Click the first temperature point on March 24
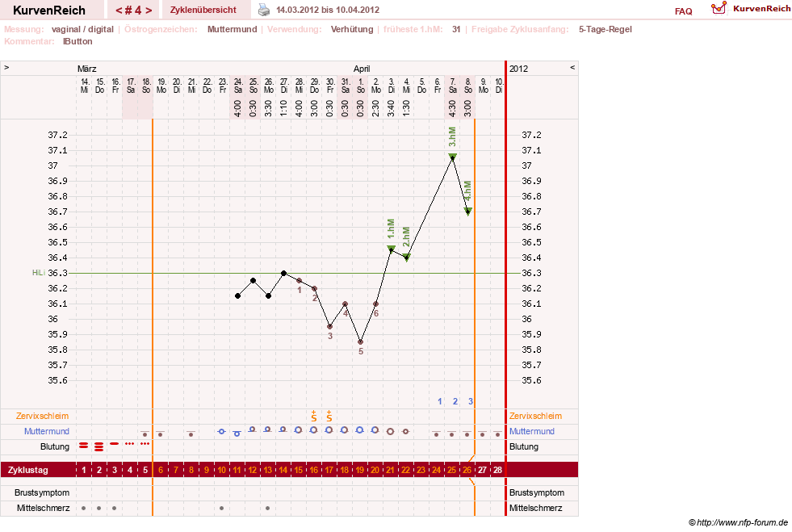Screen dimensions: 792x532 coord(238,296)
